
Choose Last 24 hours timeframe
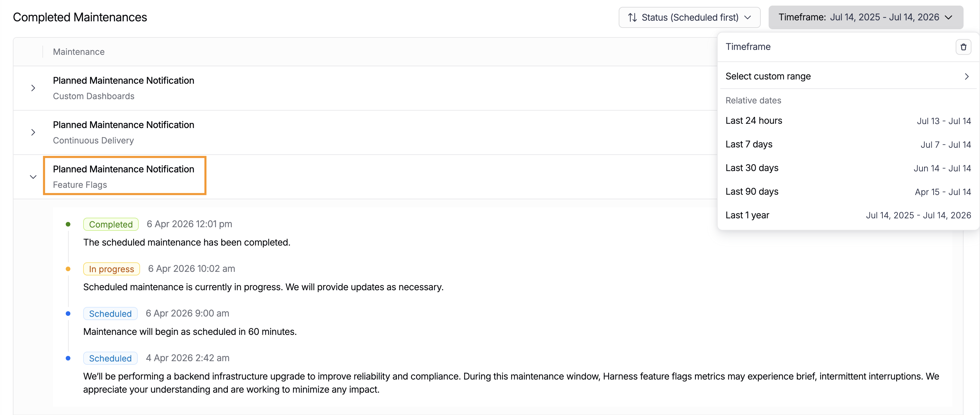[848, 121]
